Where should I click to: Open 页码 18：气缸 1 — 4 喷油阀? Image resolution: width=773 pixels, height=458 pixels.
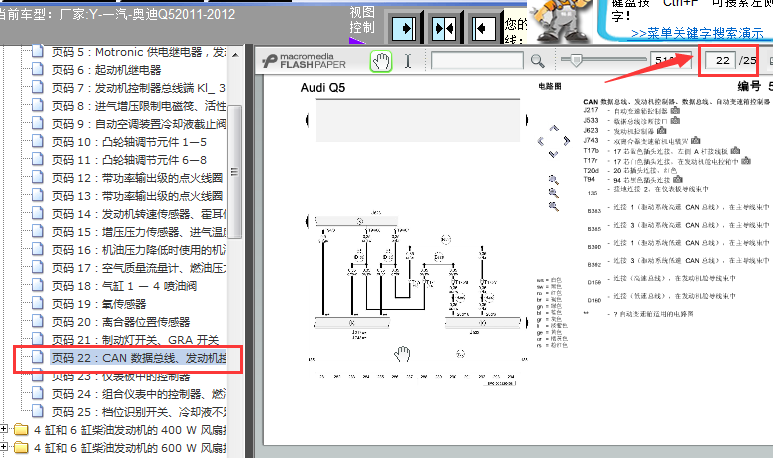124,286
